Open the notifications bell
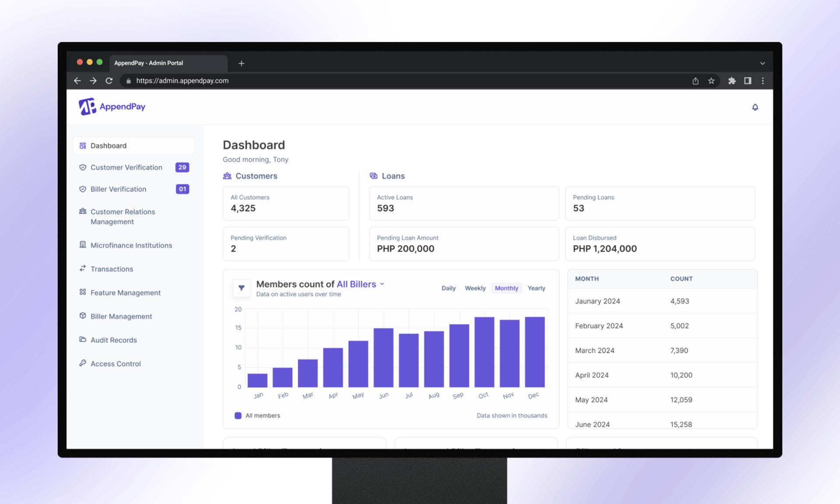 point(755,107)
